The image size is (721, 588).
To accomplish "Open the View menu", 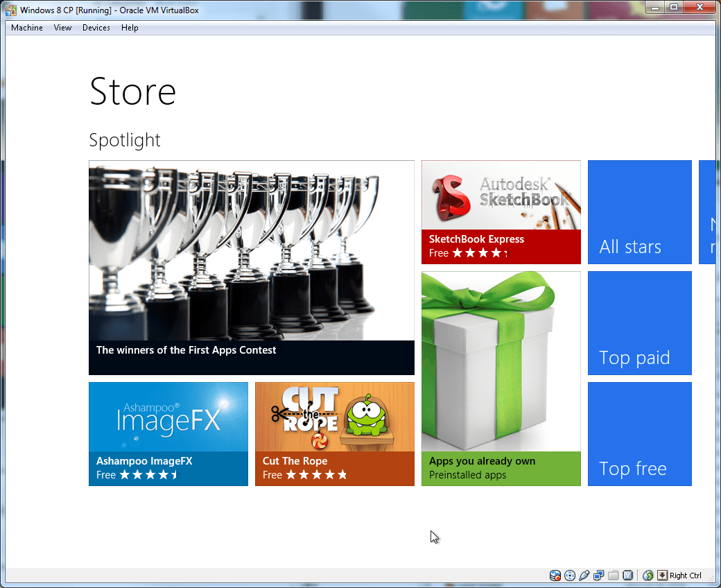I will (62, 28).
